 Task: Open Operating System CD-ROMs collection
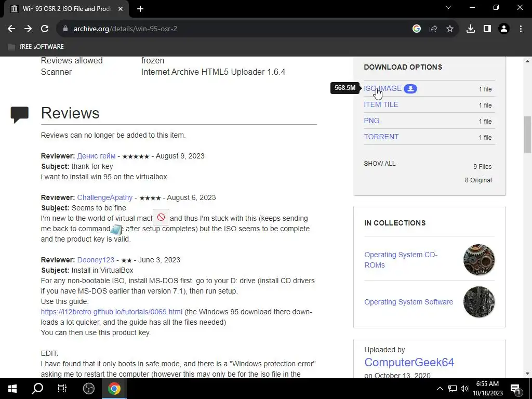pos(401,260)
